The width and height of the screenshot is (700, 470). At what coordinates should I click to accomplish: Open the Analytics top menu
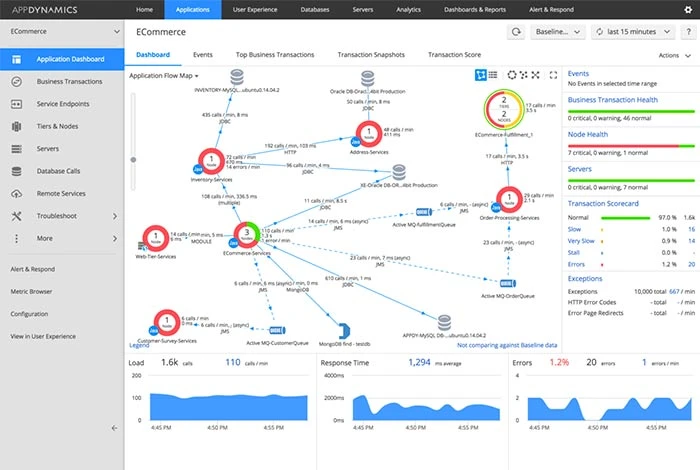(408, 9)
